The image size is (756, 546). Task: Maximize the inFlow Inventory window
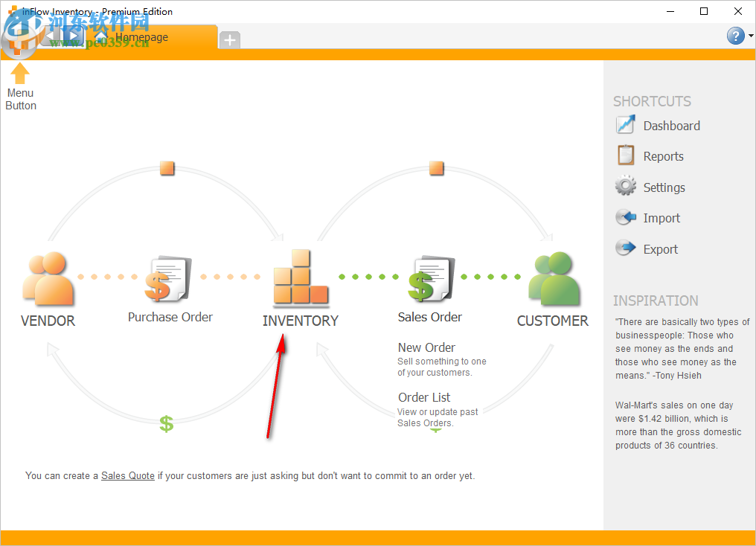704,11
